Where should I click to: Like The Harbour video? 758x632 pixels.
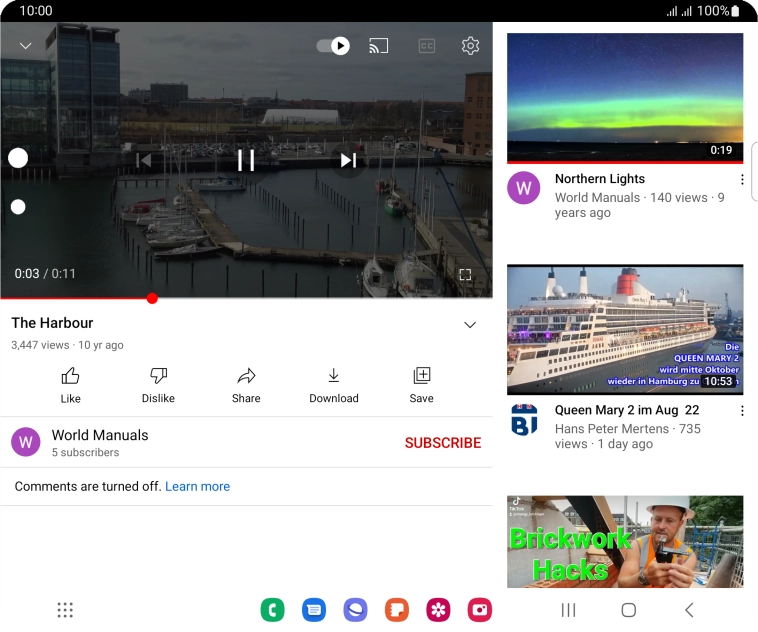click(70, 384)
